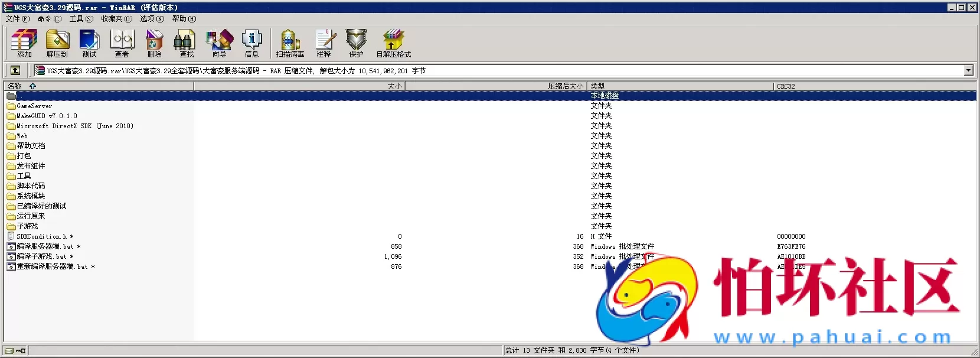Click the drive icon in status bar
The width and height of the screenshot is (980, 358).
11,350
